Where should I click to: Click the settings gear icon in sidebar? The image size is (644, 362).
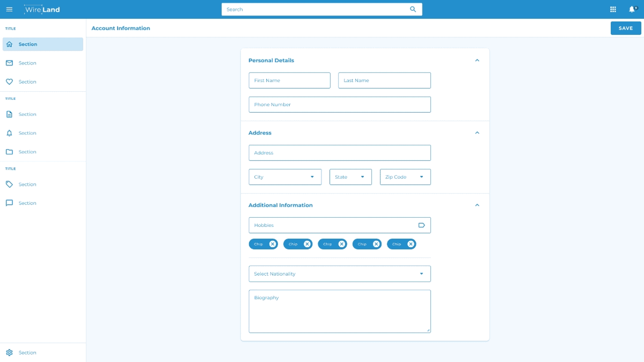pos(9,353)
